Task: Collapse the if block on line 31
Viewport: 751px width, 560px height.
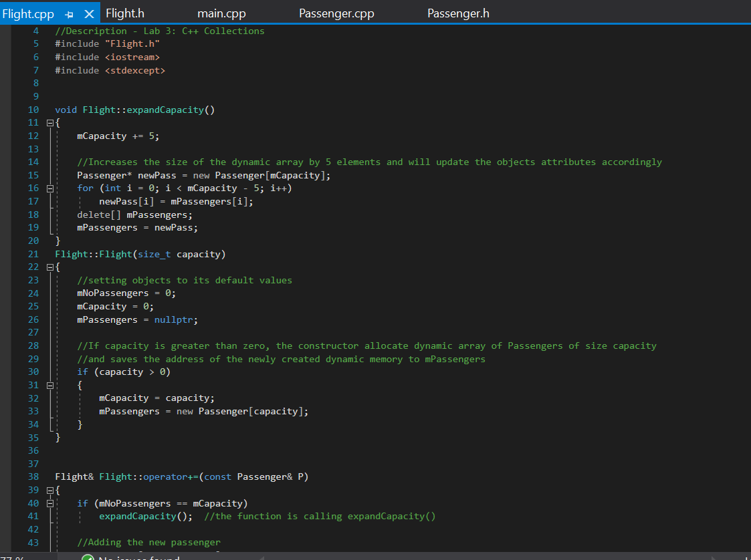Action: click(x=50, y=385)
